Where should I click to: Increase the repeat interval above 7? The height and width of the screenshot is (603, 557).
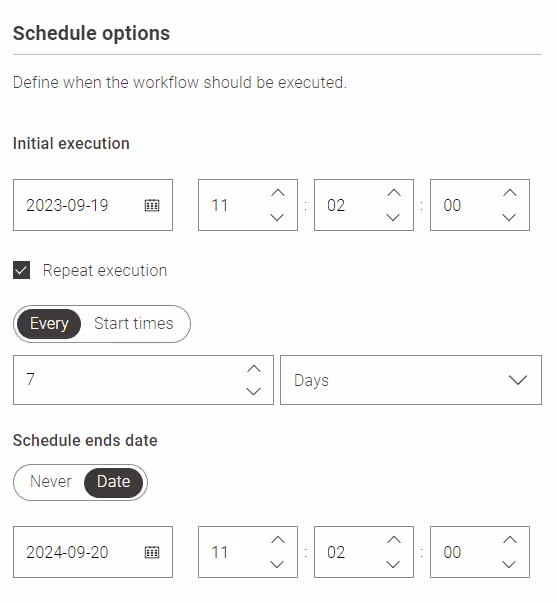(253, 369)
